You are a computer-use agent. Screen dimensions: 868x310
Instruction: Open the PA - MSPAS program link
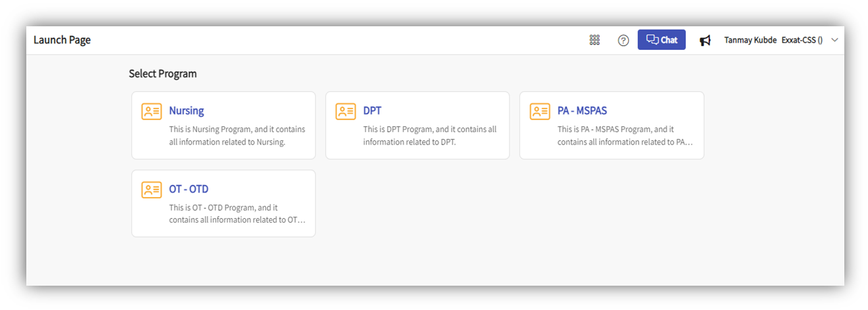coord(582,111)
